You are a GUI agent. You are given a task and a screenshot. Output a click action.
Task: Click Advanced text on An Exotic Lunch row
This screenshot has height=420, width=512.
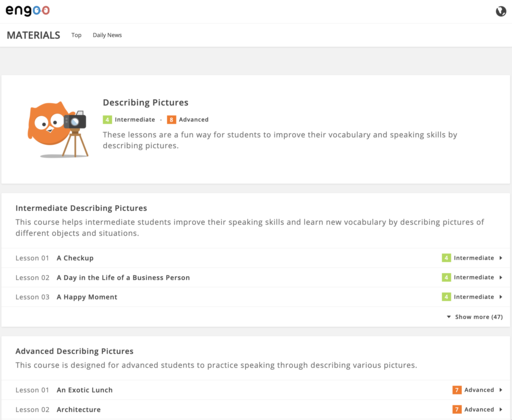click(479, 390)
